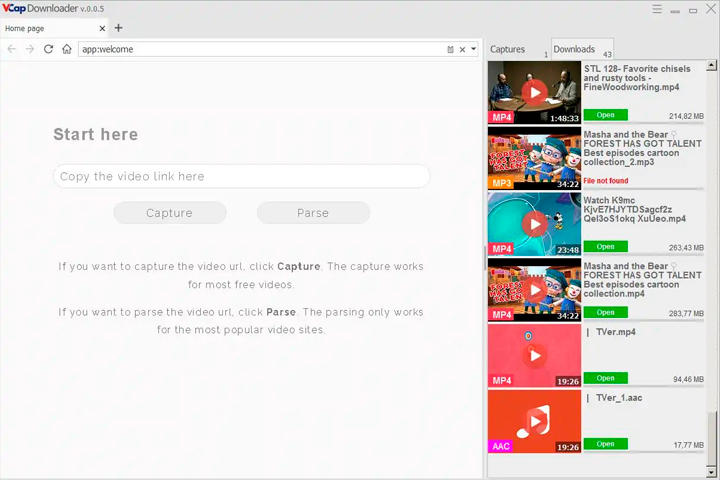Play the TVer_1.aac audio thumbnail

(534, 421)
